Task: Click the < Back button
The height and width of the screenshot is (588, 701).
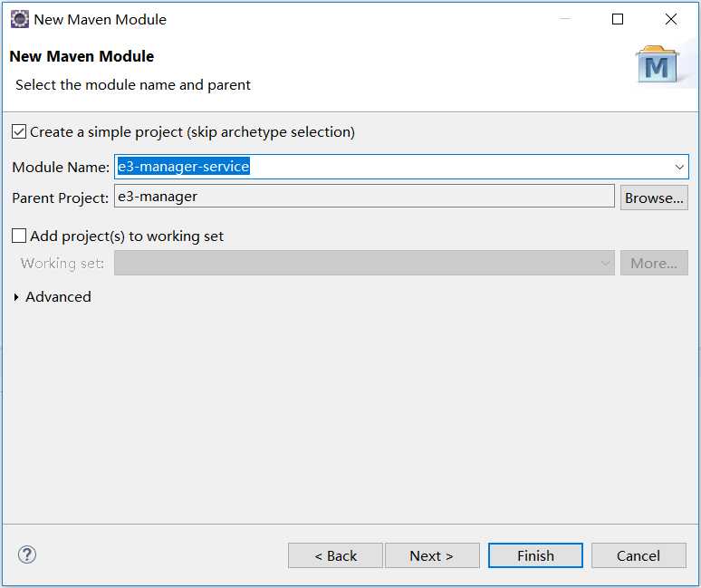Action: [335, 555]
